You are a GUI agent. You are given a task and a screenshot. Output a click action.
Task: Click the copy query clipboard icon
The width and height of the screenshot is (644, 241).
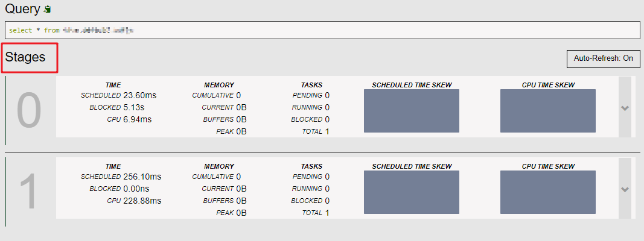[x=48, y=9]
